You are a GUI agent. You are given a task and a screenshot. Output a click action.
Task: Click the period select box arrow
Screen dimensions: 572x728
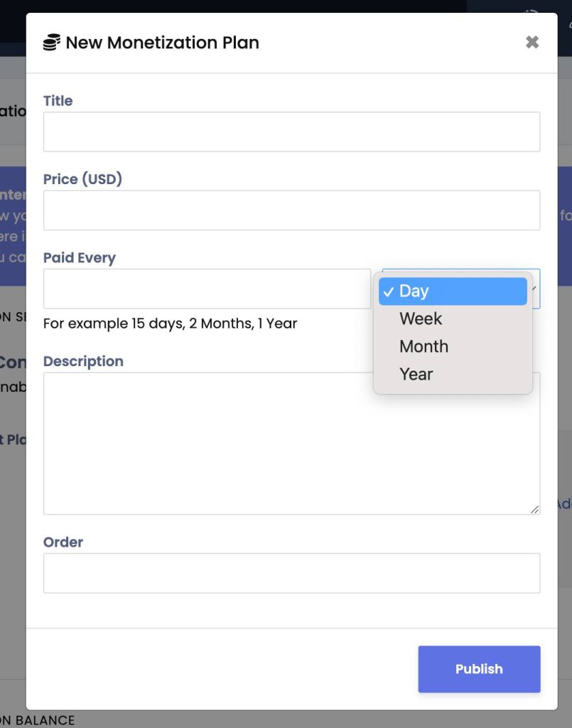click(534, 289)
